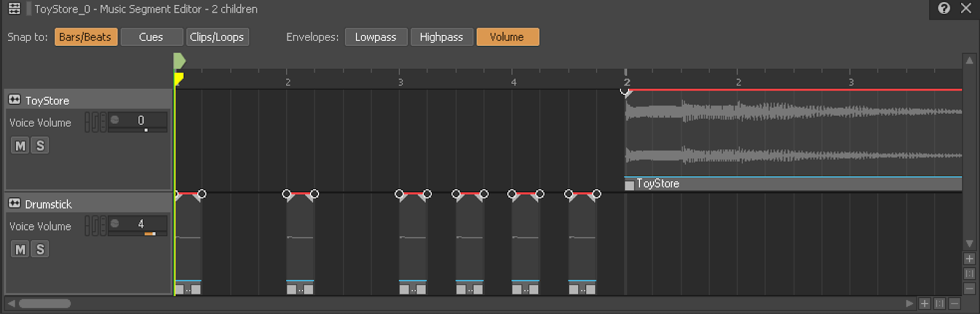
Task: Select the ToyStore audio clip waveform
Action: tap(793, 133)
